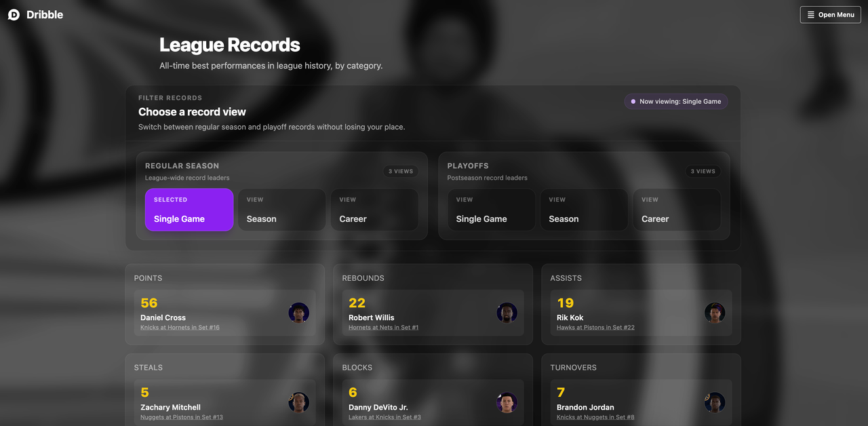Click the STEALS category label
Screen dimensions: 868x426
click(149, 368)
